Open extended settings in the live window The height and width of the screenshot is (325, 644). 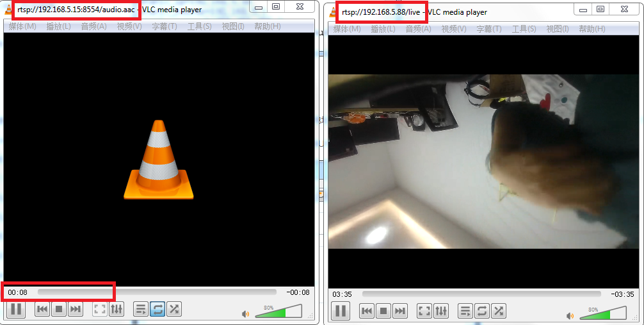441,311
